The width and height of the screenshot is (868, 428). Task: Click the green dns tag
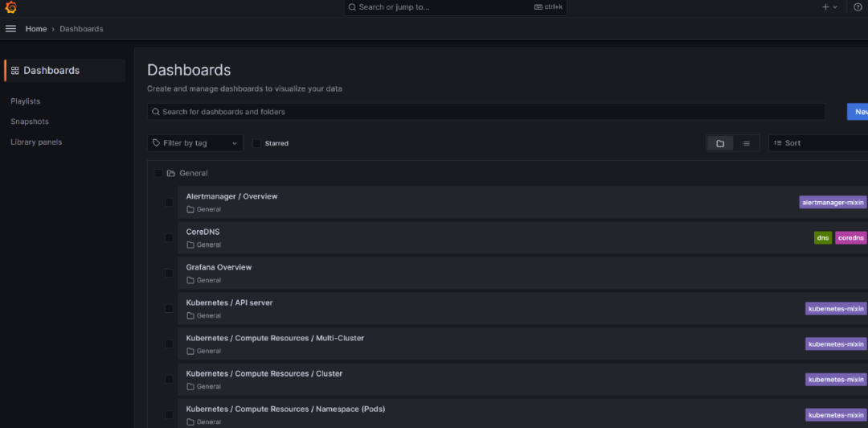coord(823,238)
